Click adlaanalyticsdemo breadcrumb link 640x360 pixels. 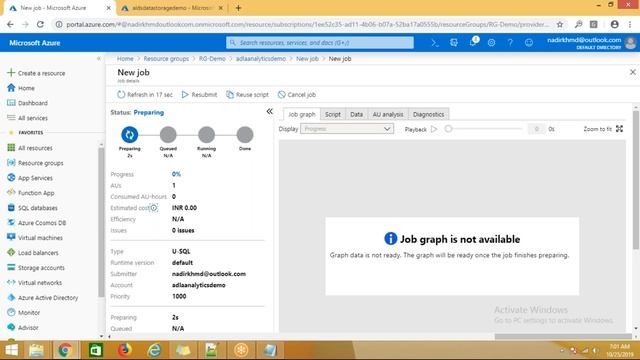(260, 59)
